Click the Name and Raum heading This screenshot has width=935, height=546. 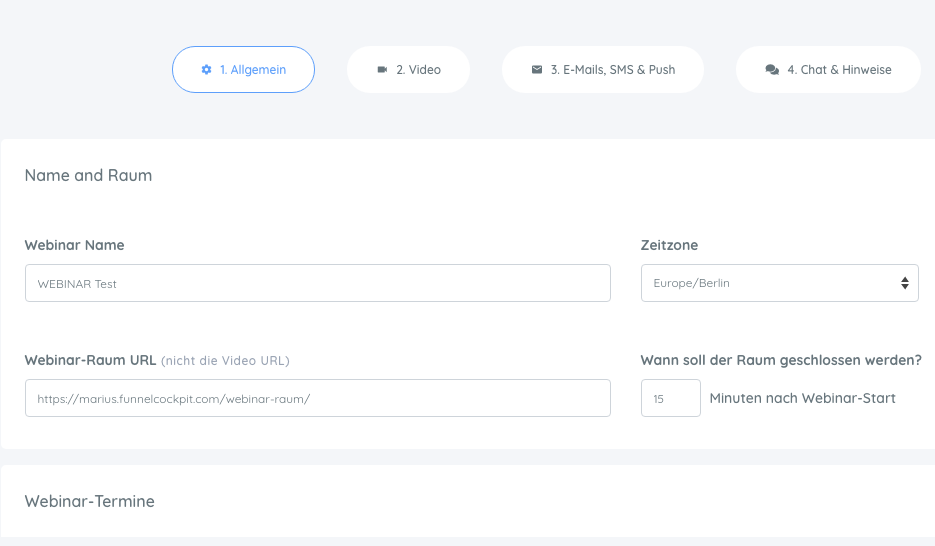coord(88,175)
